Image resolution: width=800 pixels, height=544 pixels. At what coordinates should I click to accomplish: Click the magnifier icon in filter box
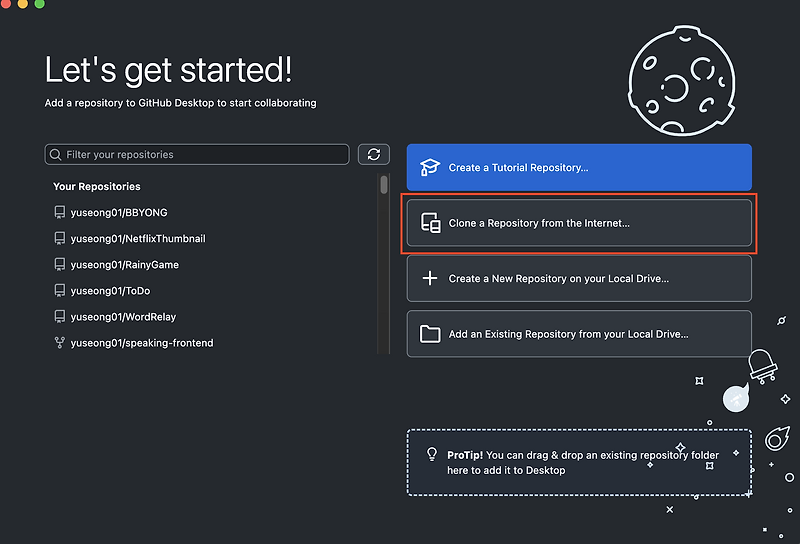tap(56, 155)
